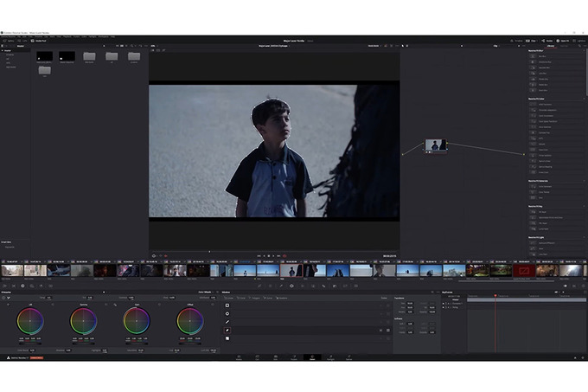588x392 pixels.
Task: Open the Clip node graph dropdown
Action: (x=496, y=46)
